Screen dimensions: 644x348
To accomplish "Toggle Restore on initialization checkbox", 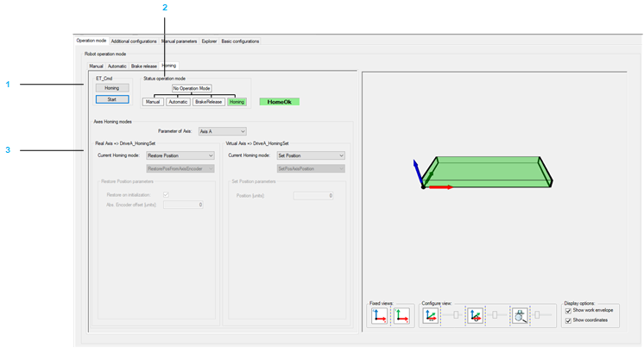I will tap(166, 195).
